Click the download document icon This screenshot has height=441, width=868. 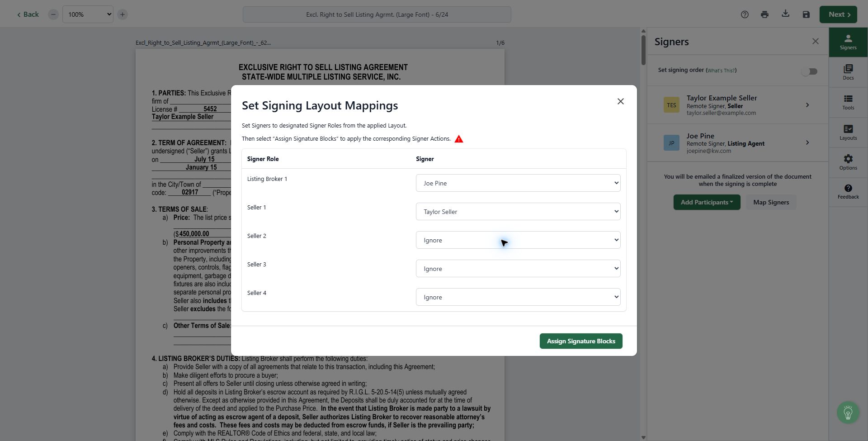pos(785,14)
